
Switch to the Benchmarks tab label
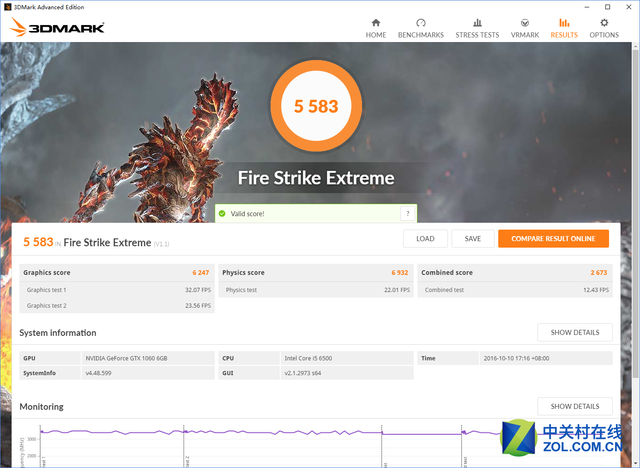coord(421,35)
